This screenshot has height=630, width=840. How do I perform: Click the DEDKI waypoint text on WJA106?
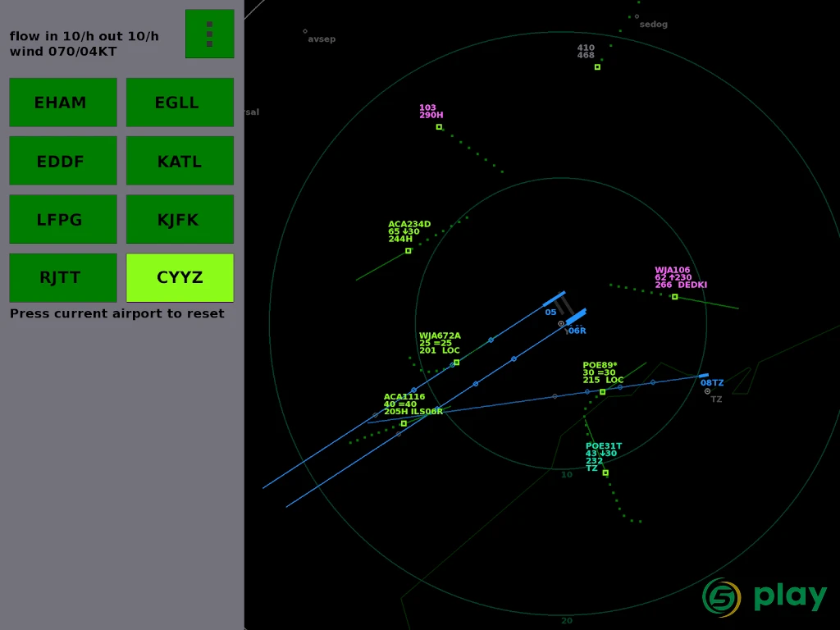(692, 285)
